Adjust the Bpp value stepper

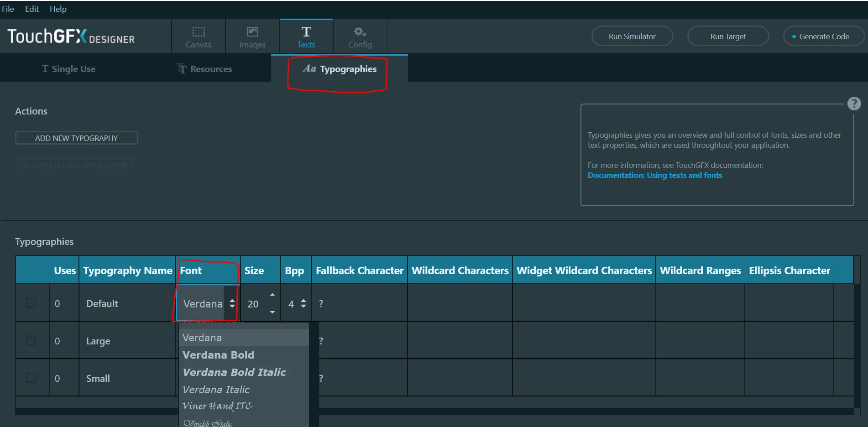(303, 303)
